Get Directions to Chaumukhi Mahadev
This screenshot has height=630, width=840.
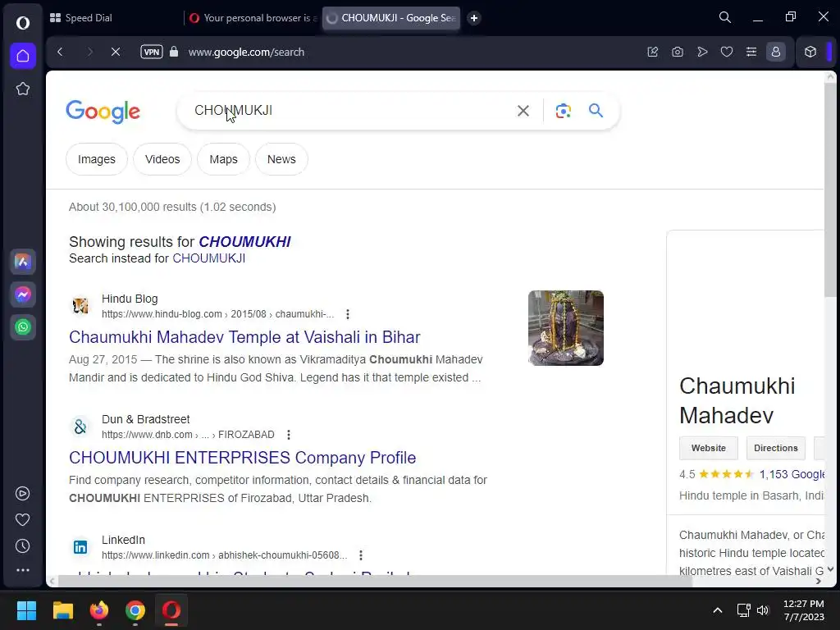[x=776, y=448]
